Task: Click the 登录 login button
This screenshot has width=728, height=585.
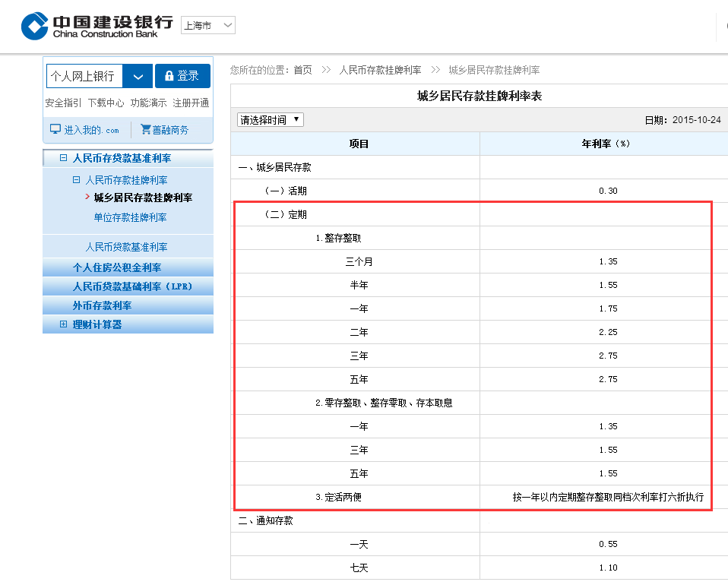Action: click(185, 76)
